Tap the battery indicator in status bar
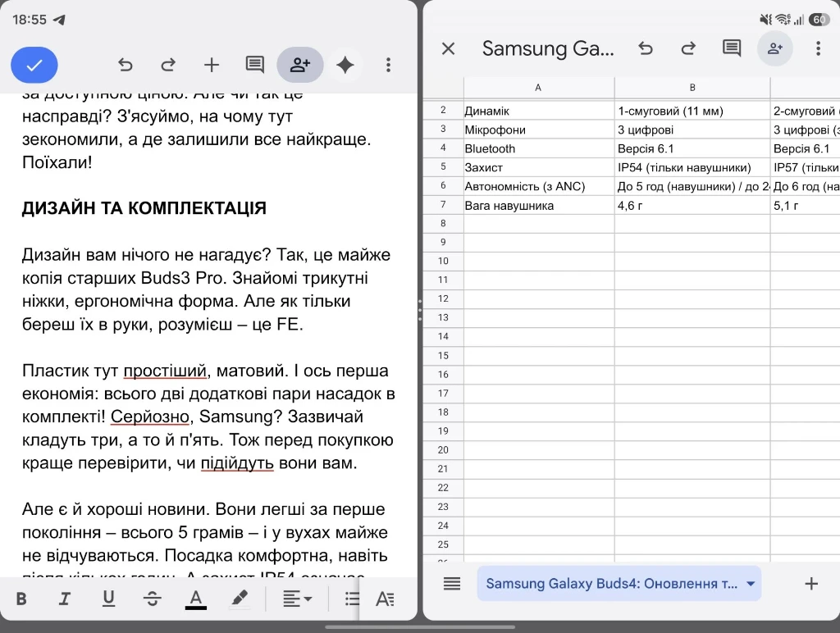Viewport: 840px width, 633px height. (x=819, y=20)
